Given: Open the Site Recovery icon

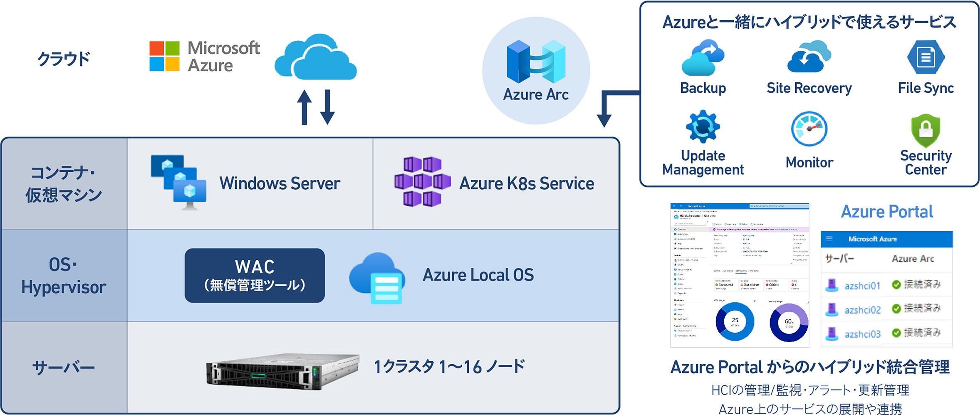Looking at the screenshot, I should pyautogui.click(x=809, y=57).
